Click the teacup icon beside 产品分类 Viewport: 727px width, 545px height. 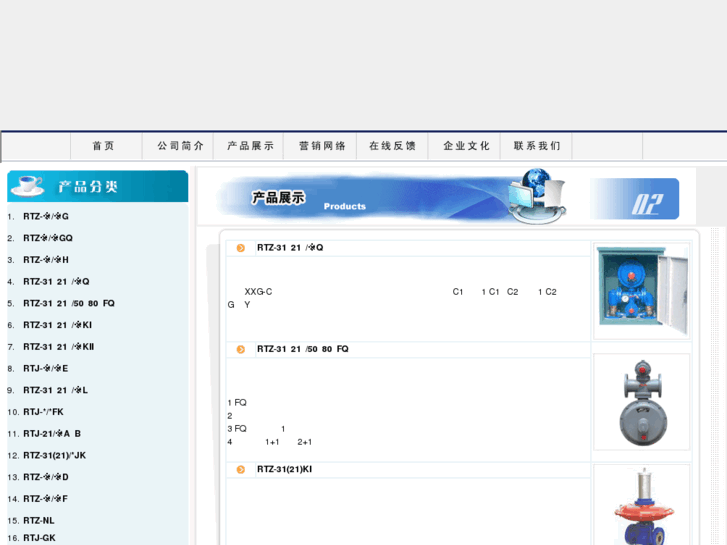tap(28, 186)
